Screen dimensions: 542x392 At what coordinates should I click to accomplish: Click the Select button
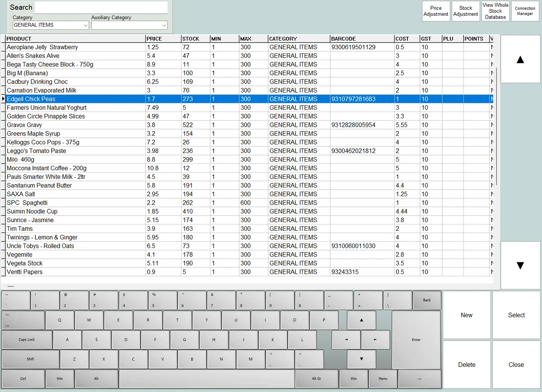point(516,315)
